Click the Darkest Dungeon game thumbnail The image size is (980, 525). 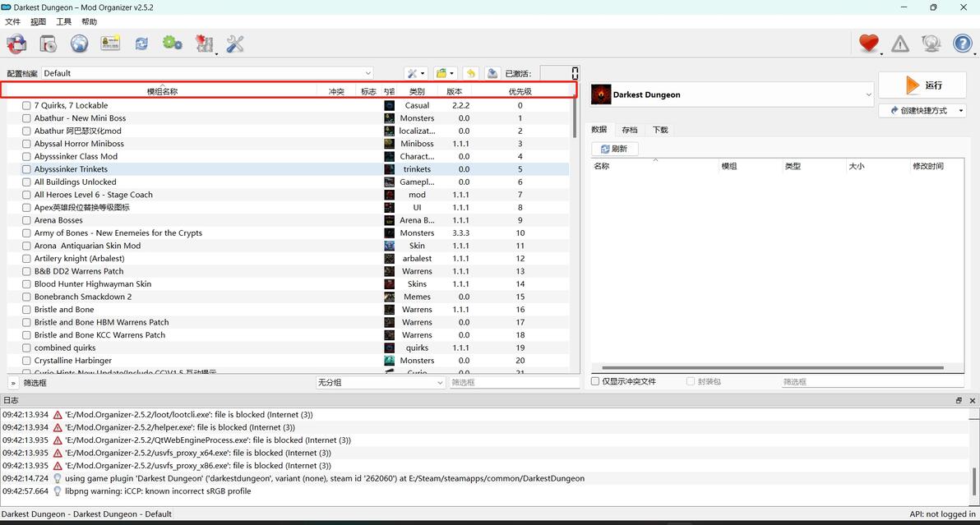coord(601,94)
